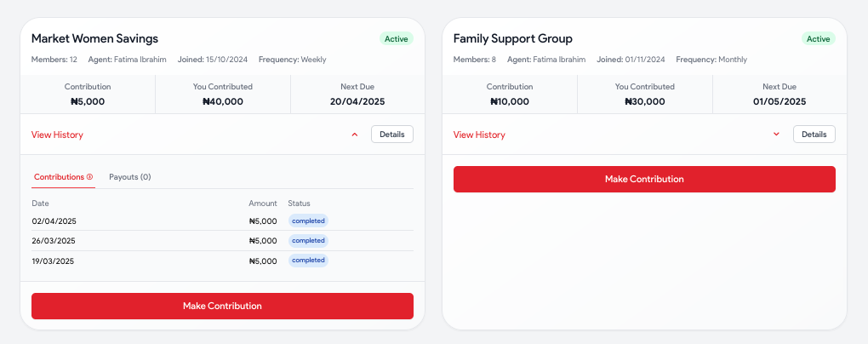Click completed status for 19/03/2025

(308, 261)
